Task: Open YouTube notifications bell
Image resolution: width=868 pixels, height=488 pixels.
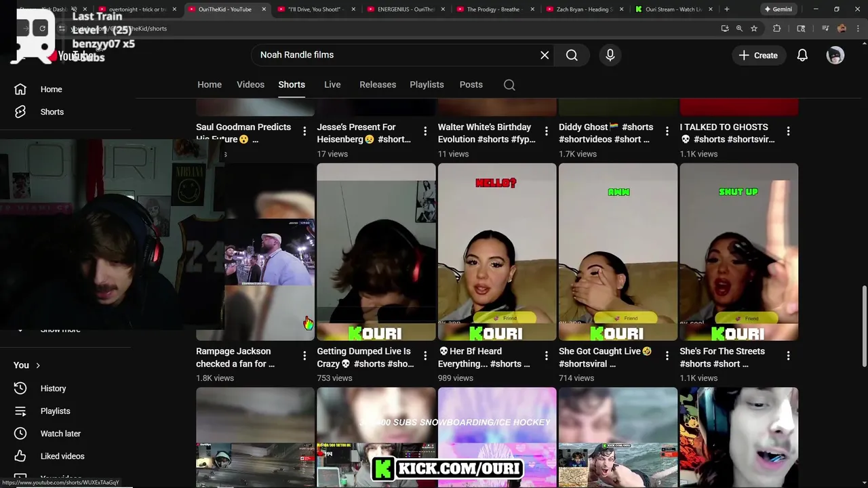Action: [x=802, y=55]
